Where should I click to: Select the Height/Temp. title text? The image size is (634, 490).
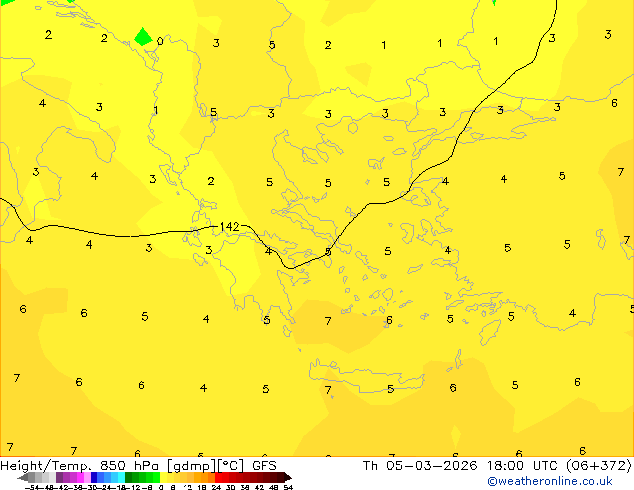click(46, 466)
